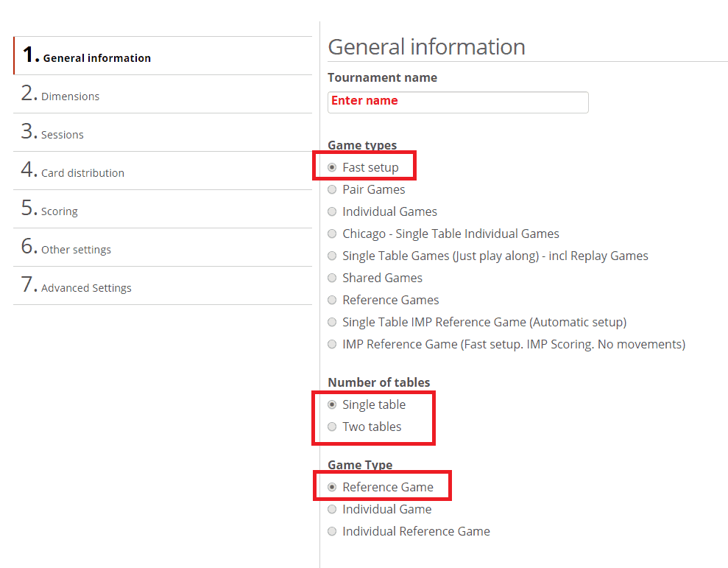Pick Chicago - Single Table Individual Games

333,234
